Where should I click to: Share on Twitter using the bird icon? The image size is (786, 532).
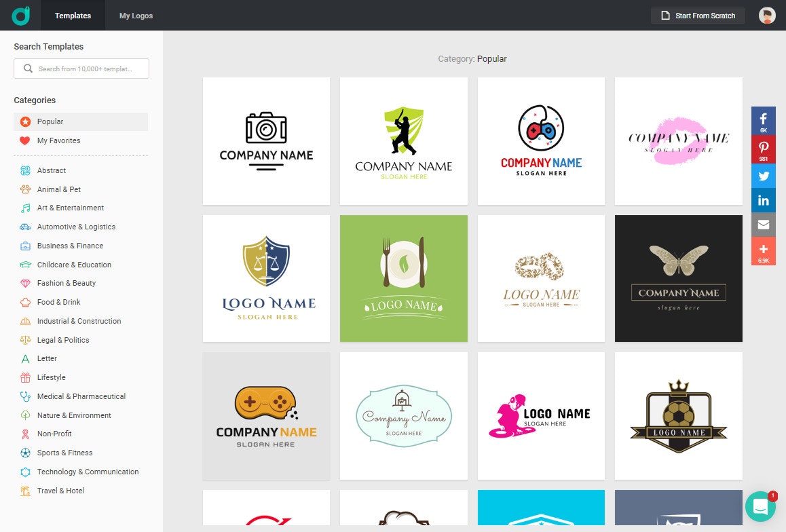tap(764, 176)
